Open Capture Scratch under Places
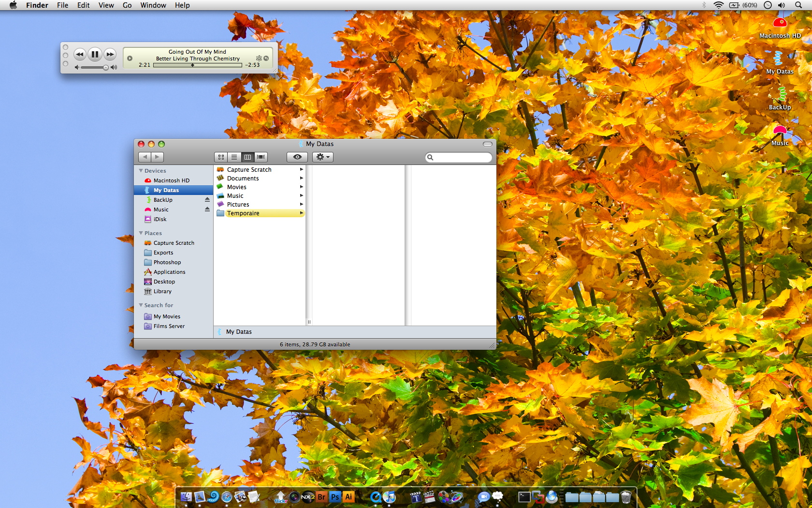 (173, 243)
